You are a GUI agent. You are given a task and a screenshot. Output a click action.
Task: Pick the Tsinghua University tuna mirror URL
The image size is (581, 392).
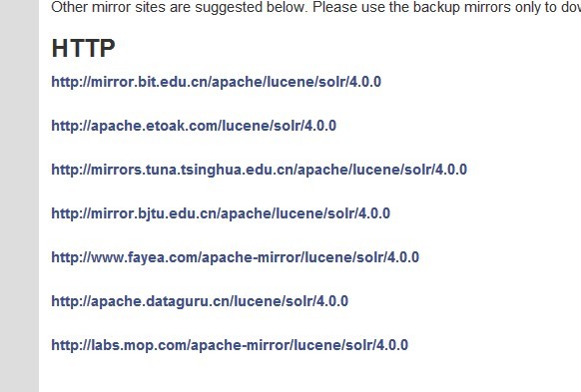coord(259,170)
